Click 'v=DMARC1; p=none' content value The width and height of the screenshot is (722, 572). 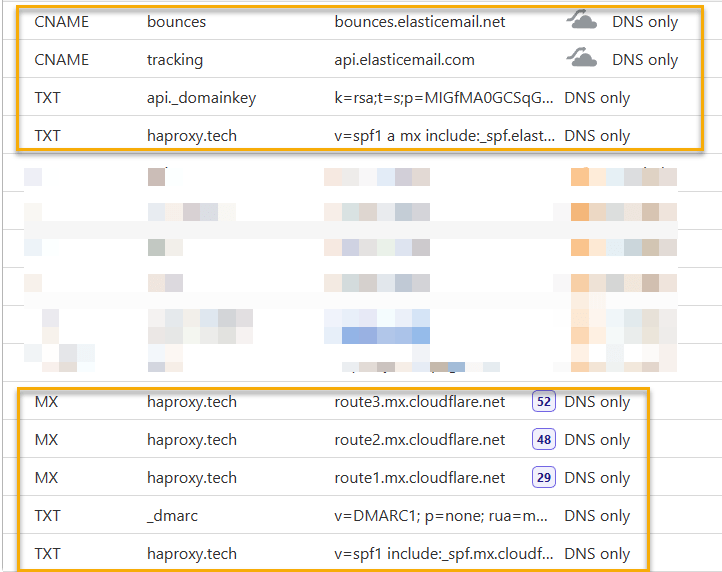coord(441,516)
